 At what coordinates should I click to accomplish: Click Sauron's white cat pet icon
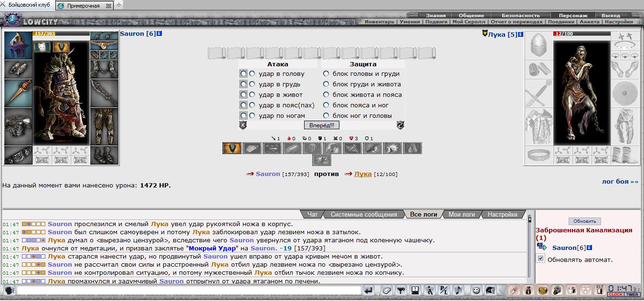click(x=42, y=47)
